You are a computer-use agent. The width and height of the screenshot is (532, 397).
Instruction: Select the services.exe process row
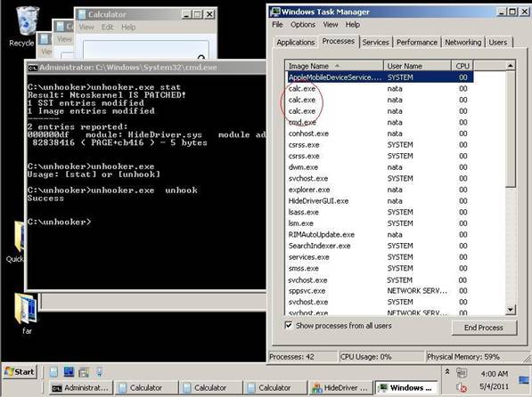coord(380,257)
